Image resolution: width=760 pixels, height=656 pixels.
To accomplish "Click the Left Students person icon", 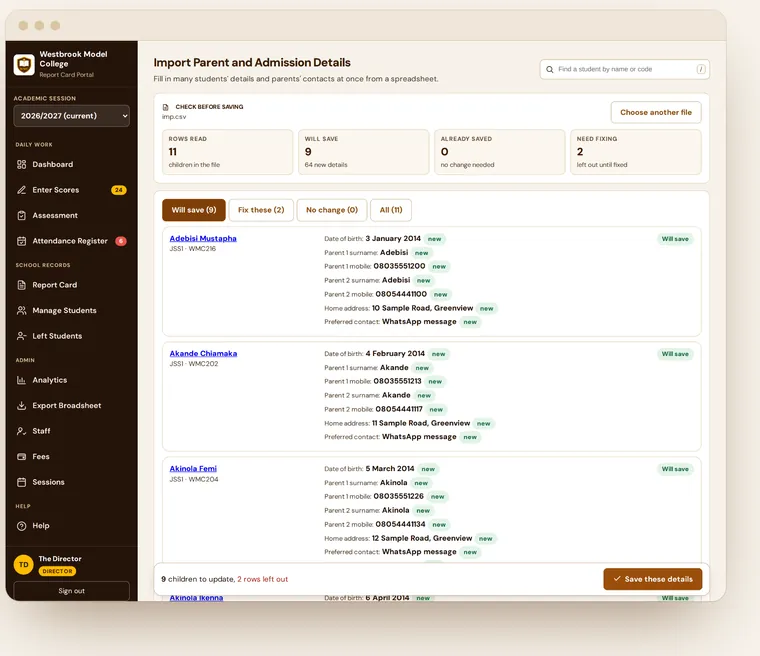I will click(21, 336).
